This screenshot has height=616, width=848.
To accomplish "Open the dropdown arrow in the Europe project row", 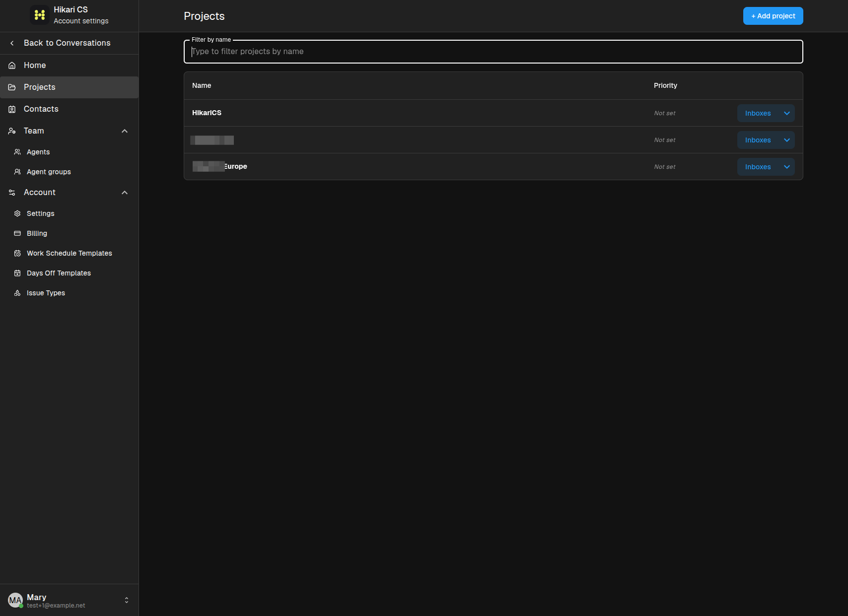I will pyautogui.click(x=787, y=167).
